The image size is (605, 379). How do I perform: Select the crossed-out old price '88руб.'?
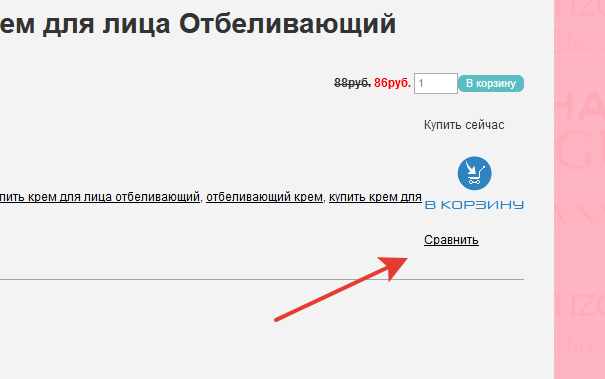(352, 83)
